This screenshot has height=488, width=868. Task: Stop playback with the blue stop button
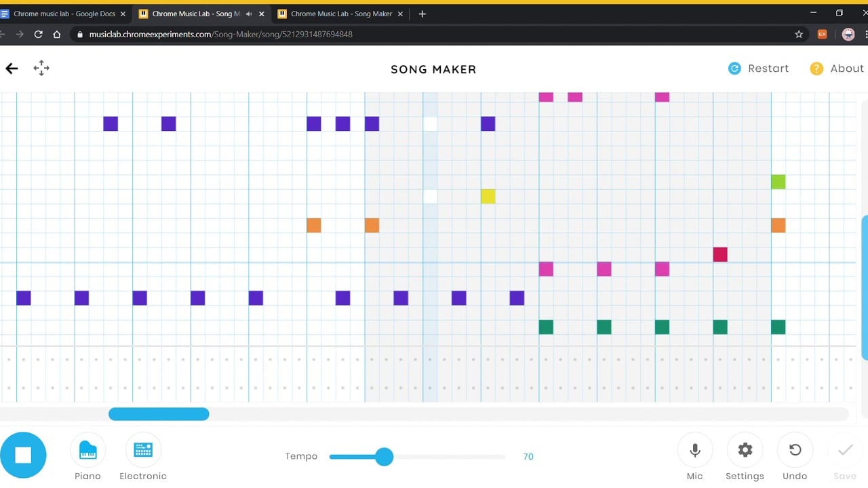[x=23, y=455]
